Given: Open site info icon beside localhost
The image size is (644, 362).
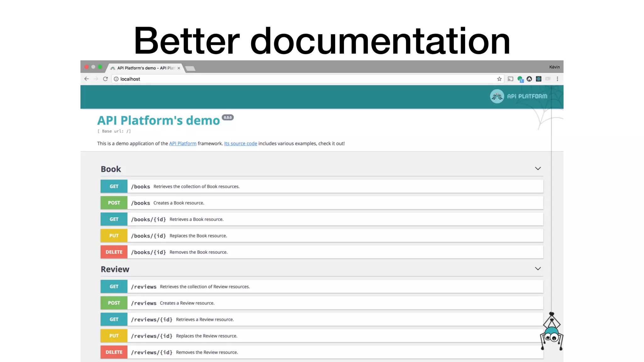Looking at the screenshot, I should point(116,79).
